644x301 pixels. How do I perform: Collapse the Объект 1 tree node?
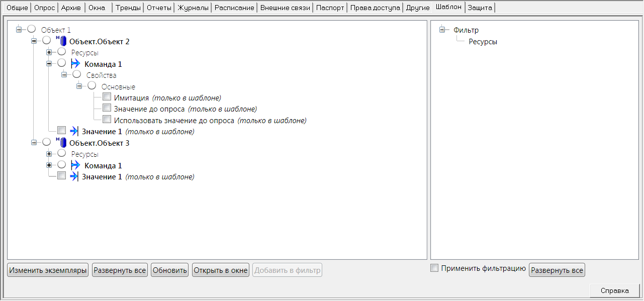tap(19, 30)
